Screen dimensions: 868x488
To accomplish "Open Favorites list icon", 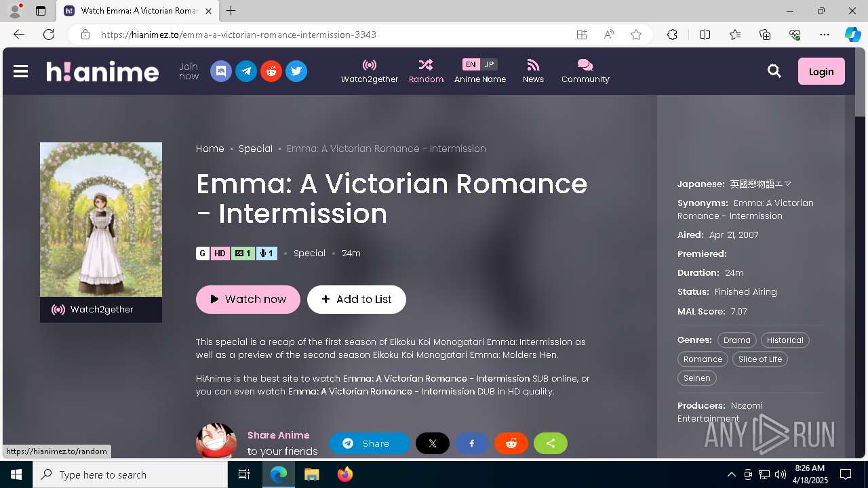I will (x=735, y=35).
